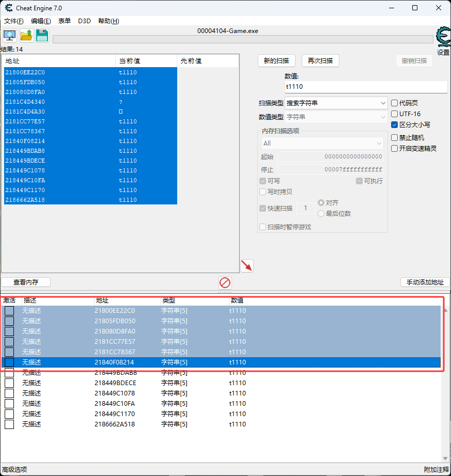Minimize the Cheat Engine window
Screen dimensions: 451x476
[x=392, y=8]
